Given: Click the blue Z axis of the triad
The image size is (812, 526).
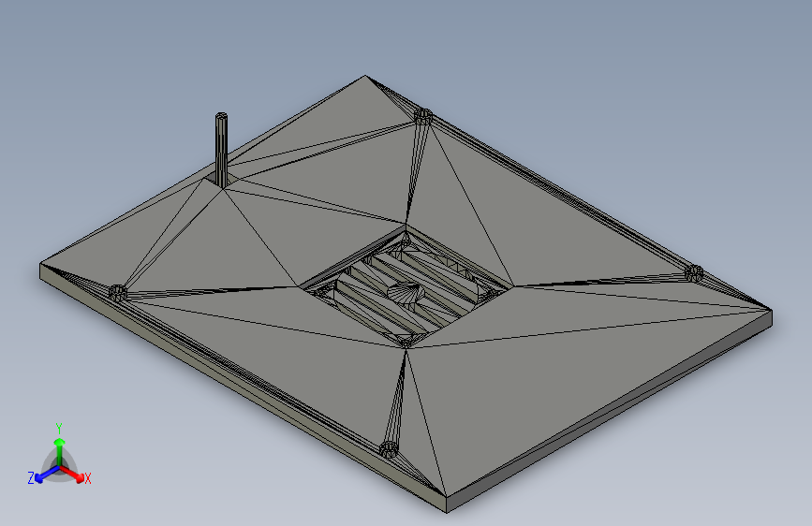Looking at the screenshot, I should click(x=48, y=474).
